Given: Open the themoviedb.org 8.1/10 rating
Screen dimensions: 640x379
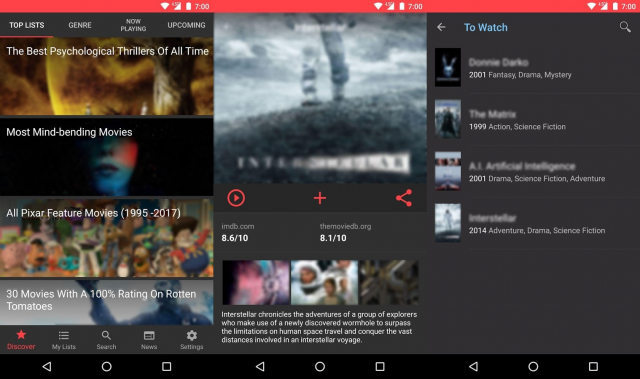Looking at the screenshot, I should [345, 233].
